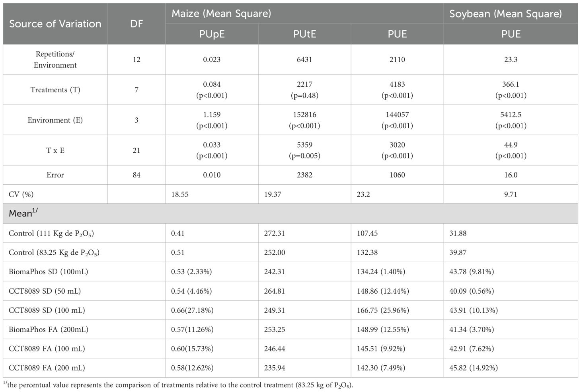
Task: Select the CCT8089 SD (50 mL) row label
Action: (45, 291)
